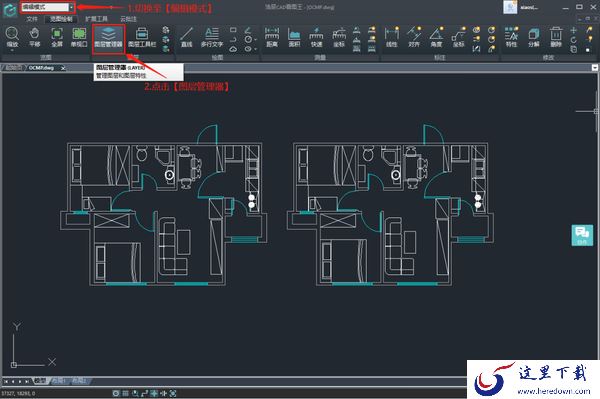Select the 布局2 layout tab
The width and height of the screenshot is (600, 399).
79,381
